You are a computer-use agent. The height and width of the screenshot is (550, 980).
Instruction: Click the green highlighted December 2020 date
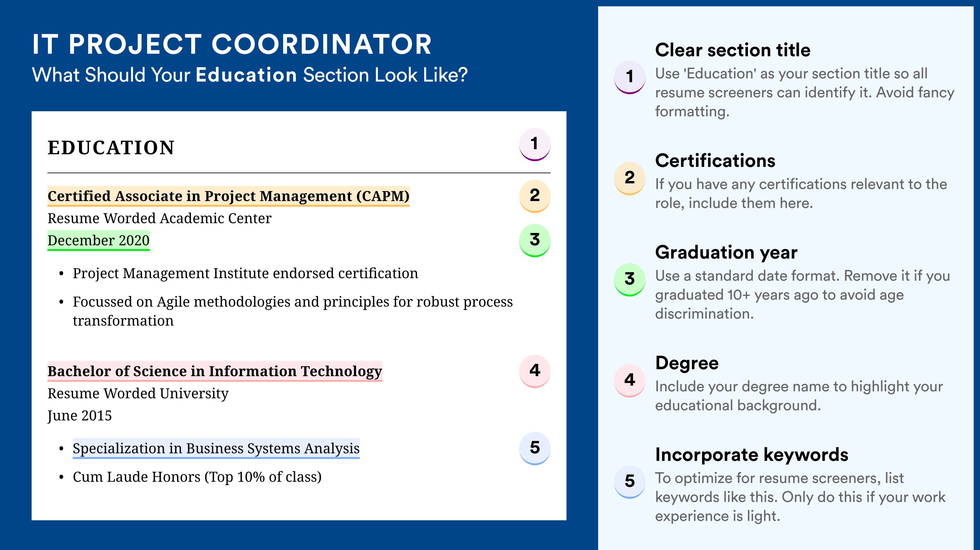[x=99, y=240]
